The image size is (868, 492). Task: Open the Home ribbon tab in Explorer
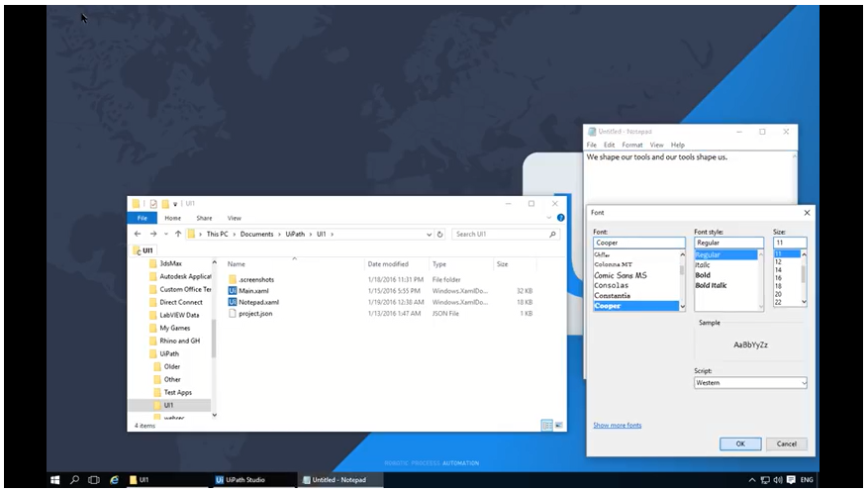[173, 218]
